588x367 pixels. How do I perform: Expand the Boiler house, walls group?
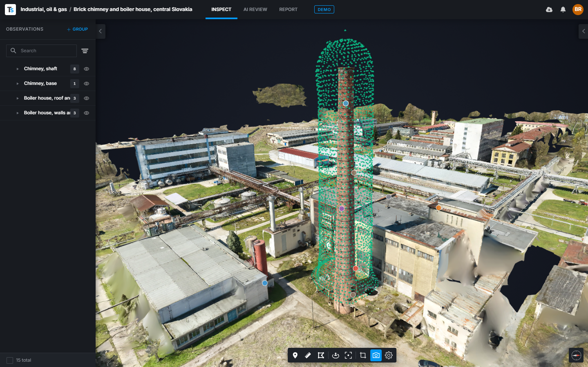point(18,113)
